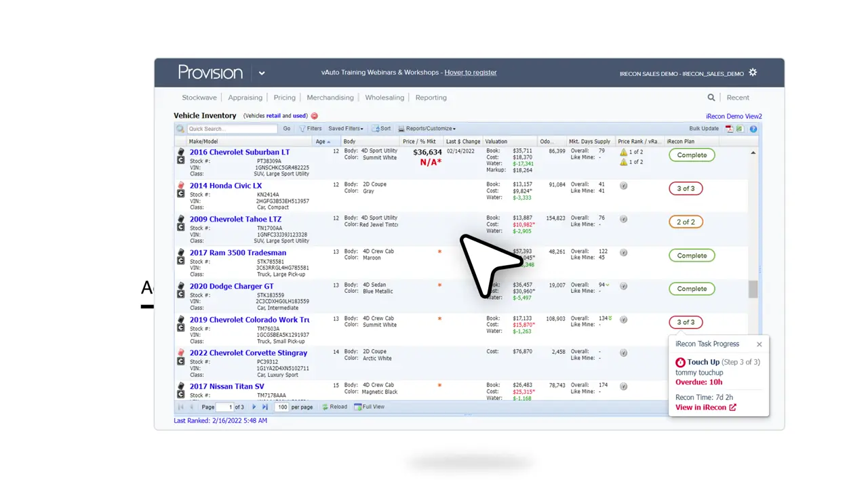Click the scroll-up arrow of the inventory list
This screenshot has height=488, width=868.
[753, 153]
